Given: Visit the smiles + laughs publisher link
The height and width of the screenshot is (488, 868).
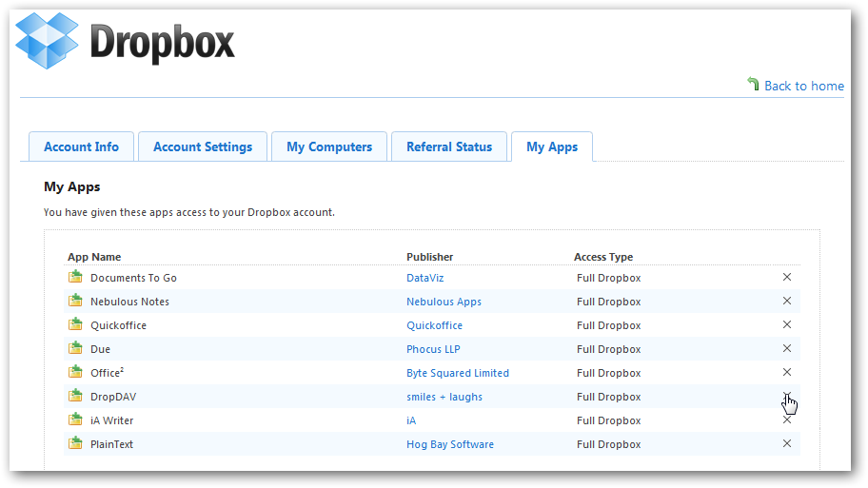Looking at the screenshot, I should pos(444,397).
